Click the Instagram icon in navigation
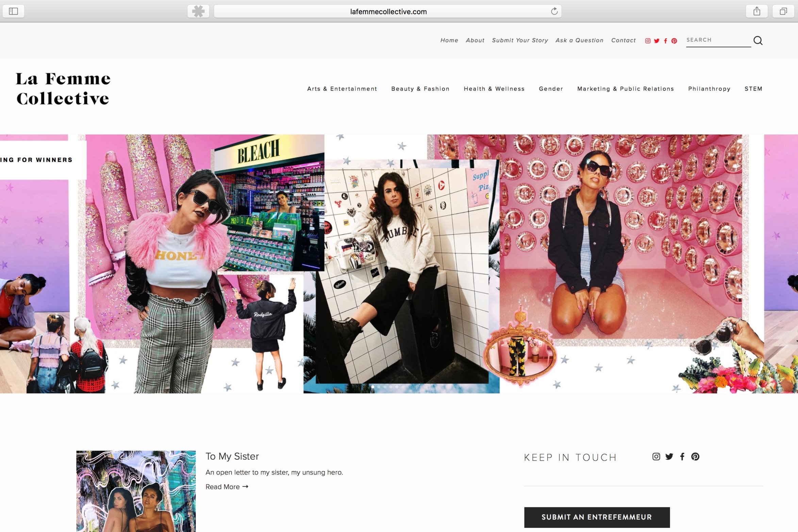This screenshot has height=532, width=798. coord(649,40)
